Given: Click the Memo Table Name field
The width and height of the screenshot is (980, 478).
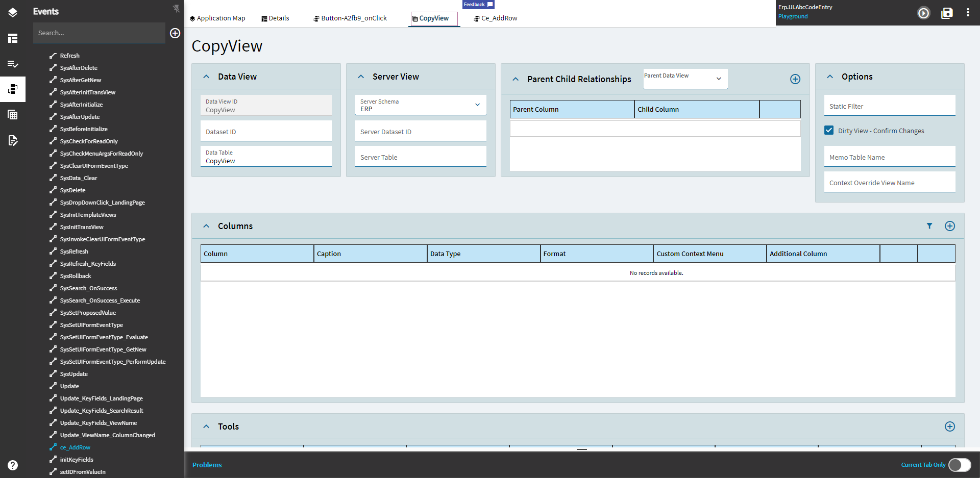Looking at the screenshot, I should 890,157.
